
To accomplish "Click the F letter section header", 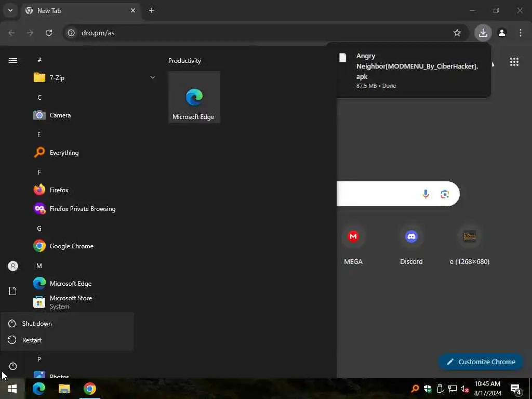I will 39,172.
